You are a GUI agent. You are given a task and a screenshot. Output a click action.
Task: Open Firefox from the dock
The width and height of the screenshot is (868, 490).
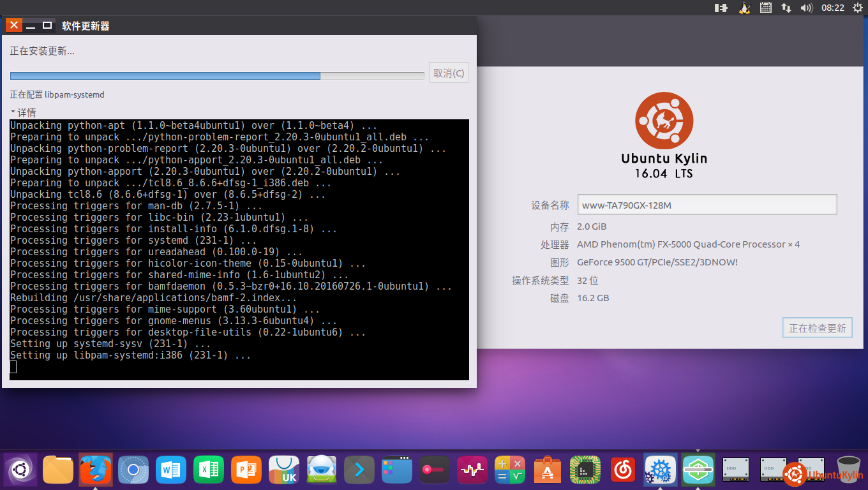pyautogui.click(x=96, y=470)
